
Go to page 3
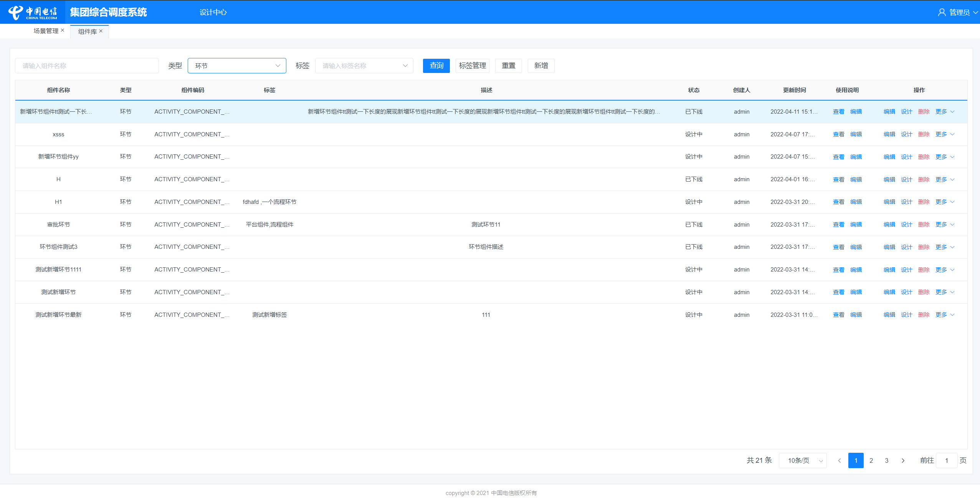pyautogui.click(x=887, y=460)
